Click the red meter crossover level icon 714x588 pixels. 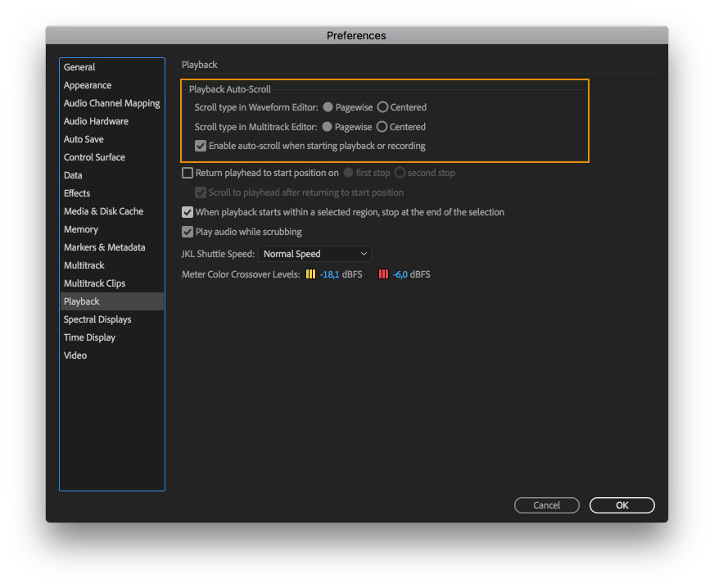(383, 274)
